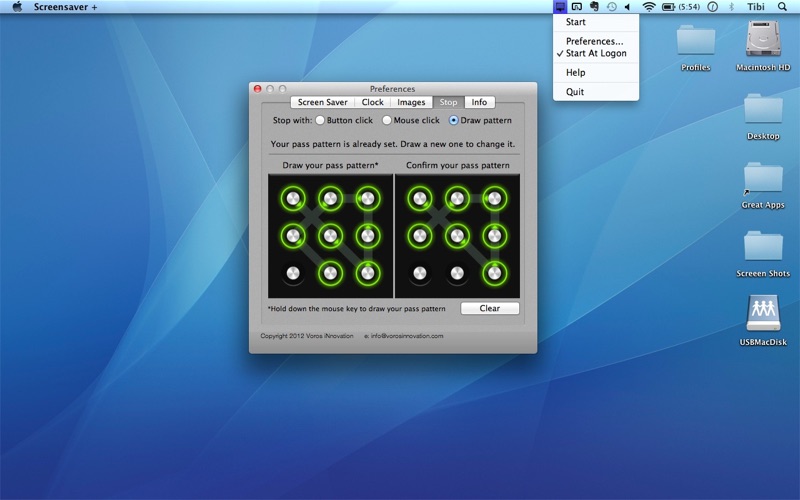Click the battery status icon
The image size is (800, 500).
668,7
